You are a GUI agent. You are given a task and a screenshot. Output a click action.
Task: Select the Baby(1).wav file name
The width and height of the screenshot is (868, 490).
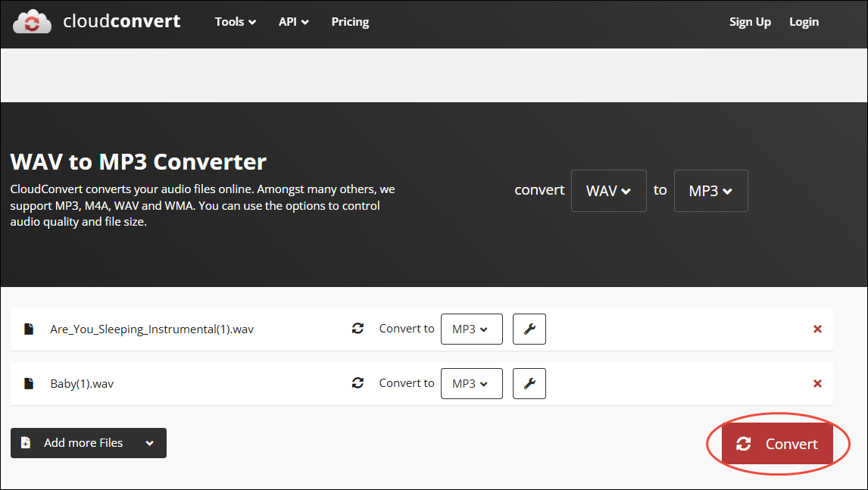pyautogui.click(x=82, y=383)
